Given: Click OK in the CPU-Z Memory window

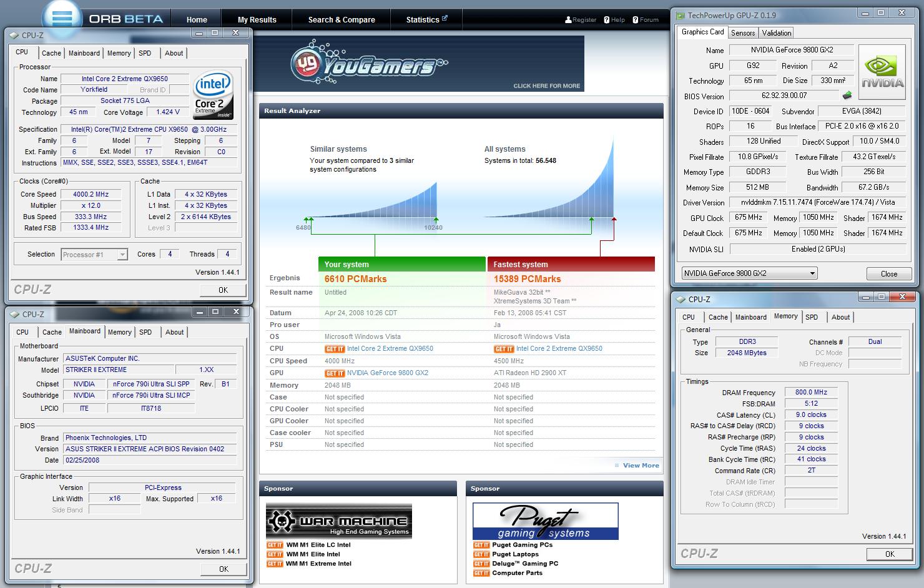Looking at the screenshot, I should tap(890, 554).
